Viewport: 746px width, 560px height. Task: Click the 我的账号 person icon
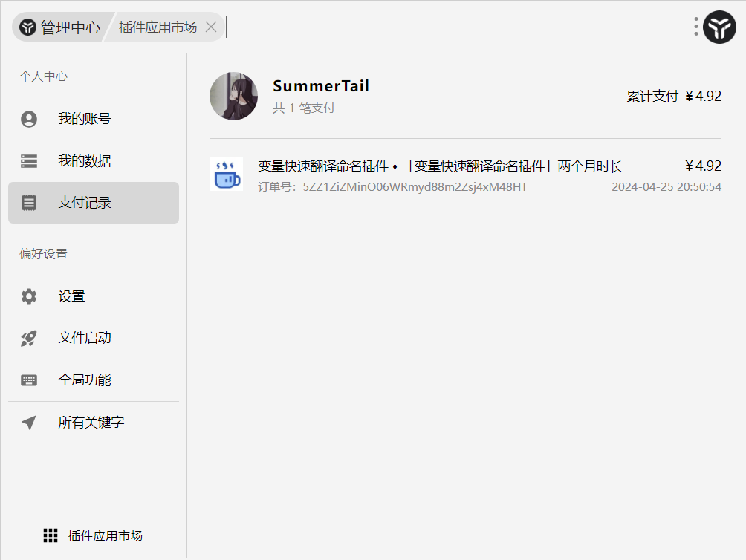(x=29, y=119)
